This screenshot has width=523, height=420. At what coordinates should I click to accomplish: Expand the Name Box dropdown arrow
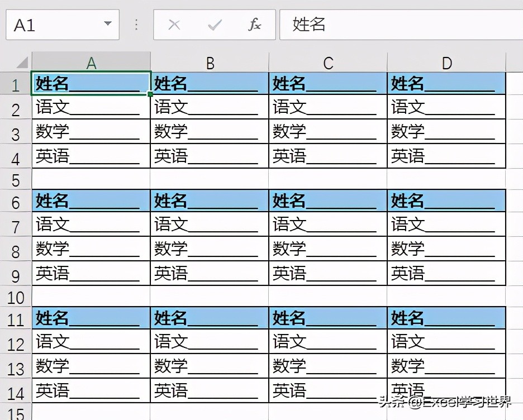pyautogui.click(x=107, y=23)
